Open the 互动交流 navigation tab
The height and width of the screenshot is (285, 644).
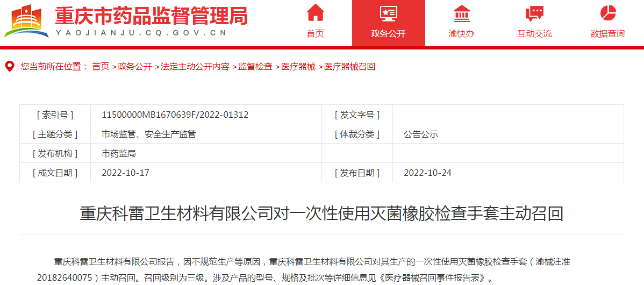pyautogui.click(x=534, y=24)
